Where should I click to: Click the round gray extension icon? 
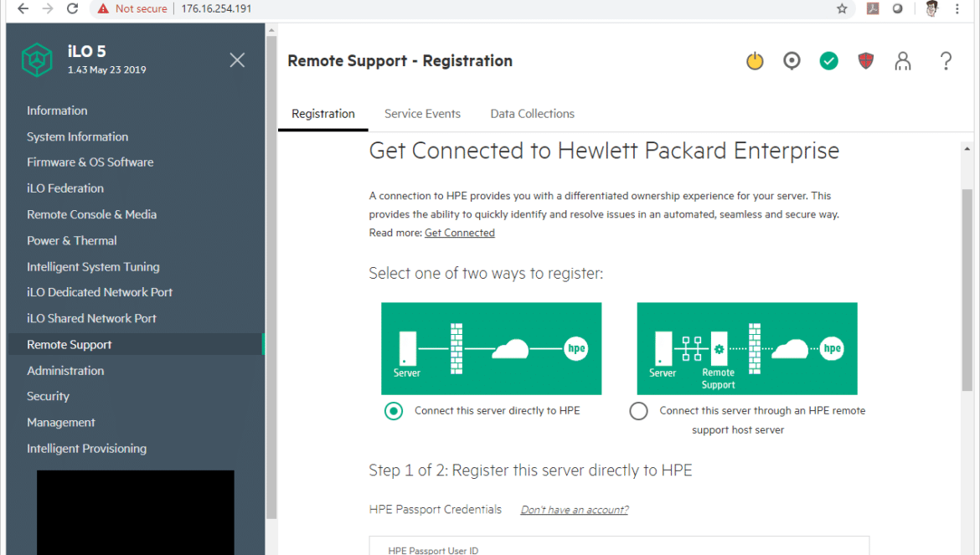(x=898, y=8)
